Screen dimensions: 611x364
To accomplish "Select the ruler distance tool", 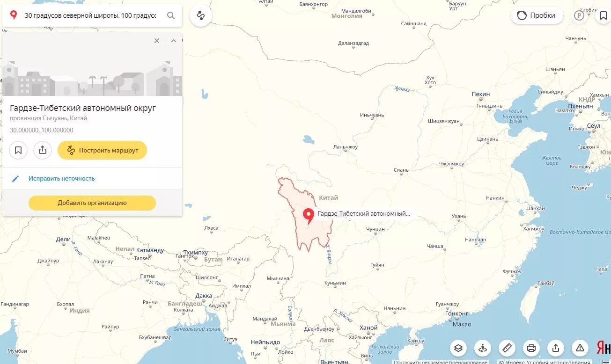I will 507,348.
